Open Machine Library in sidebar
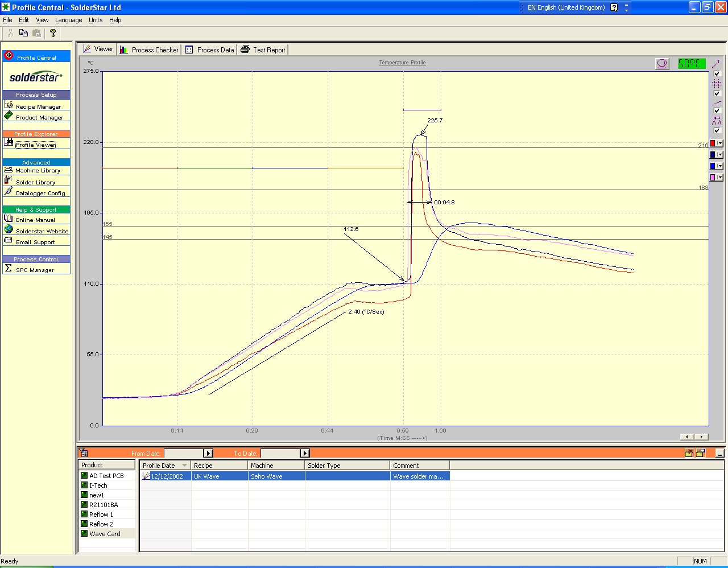Screen dimensions: 728x568 pos(36,170)
